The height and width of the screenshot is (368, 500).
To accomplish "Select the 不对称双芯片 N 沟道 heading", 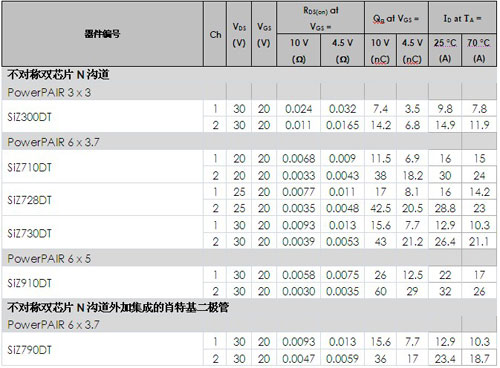I will [58, 75].
